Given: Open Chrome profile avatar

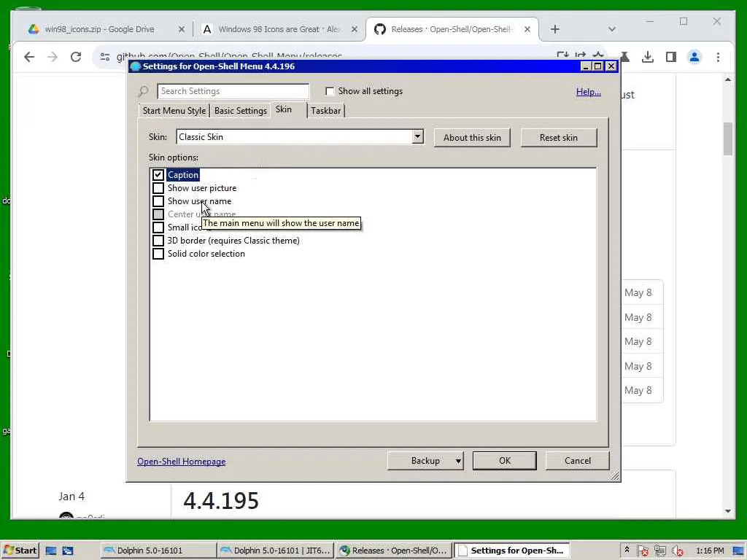Looking at the screenshot, I should click(694, 57).
